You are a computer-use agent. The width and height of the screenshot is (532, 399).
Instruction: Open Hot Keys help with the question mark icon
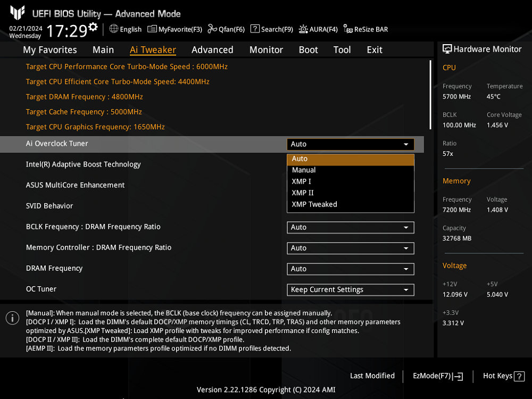[x=519, y=376]
